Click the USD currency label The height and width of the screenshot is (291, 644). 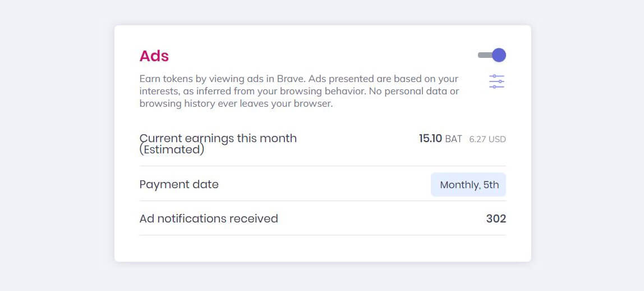tap(497, 139)
